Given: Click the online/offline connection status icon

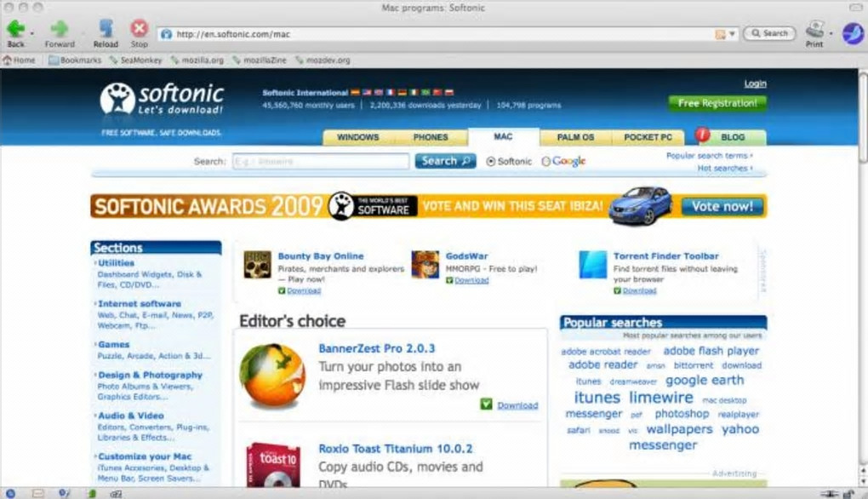Looking at the screenshot, I should [x=829, y=493].
